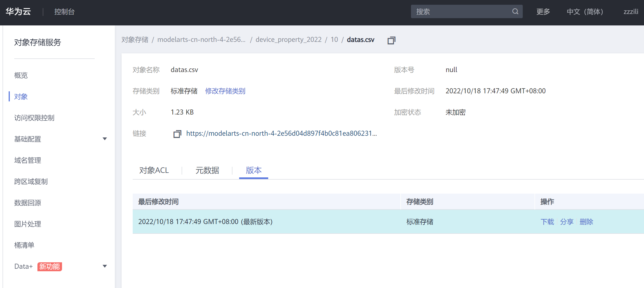Screen dimensions: 644x288
Task: Copy the object path next to datas.csv breadcrumb
Action: tap(391, 40)
